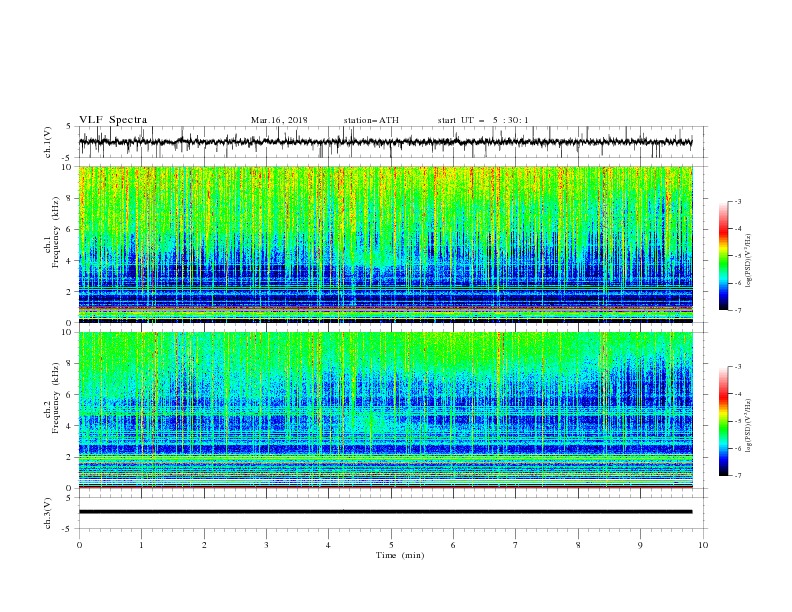
Task: Click time axis tick label "6"
Action: tap(453, 545)
